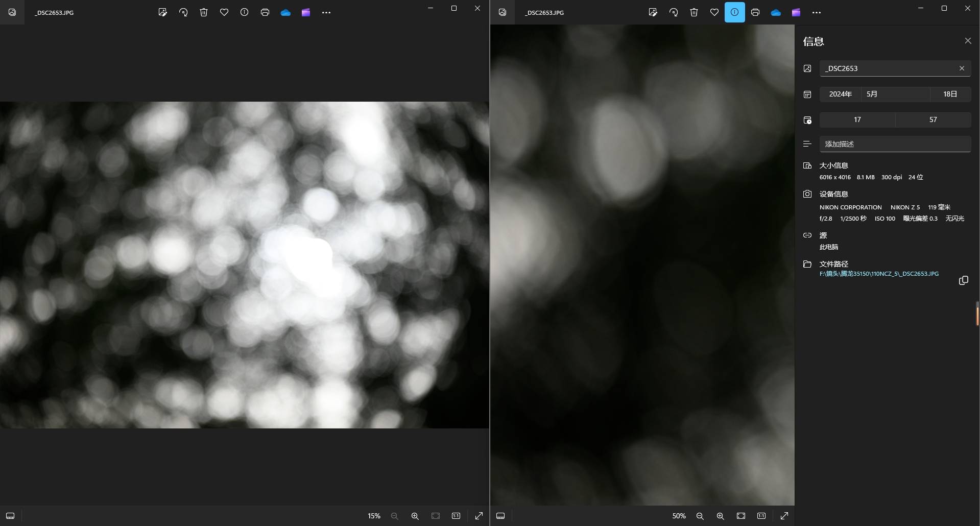Delete the photo using right window trash icon

coord(694,12)
